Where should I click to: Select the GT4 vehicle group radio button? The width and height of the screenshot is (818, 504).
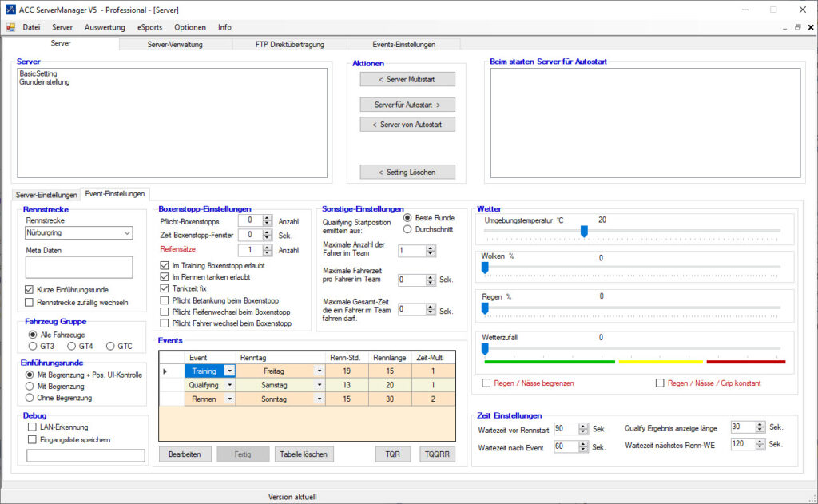click(x=71, y=347)
